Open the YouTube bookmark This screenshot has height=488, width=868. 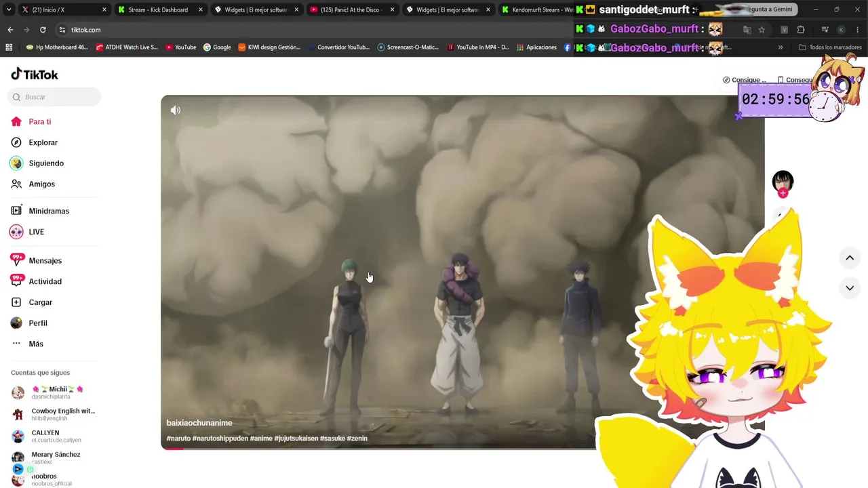click(x=181, y=47)
